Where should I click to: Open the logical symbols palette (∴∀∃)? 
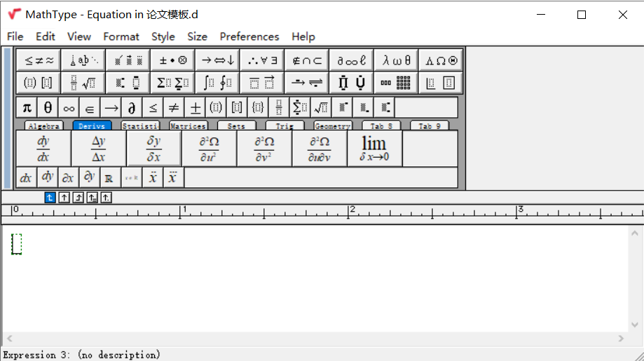(x=263, y=60)
